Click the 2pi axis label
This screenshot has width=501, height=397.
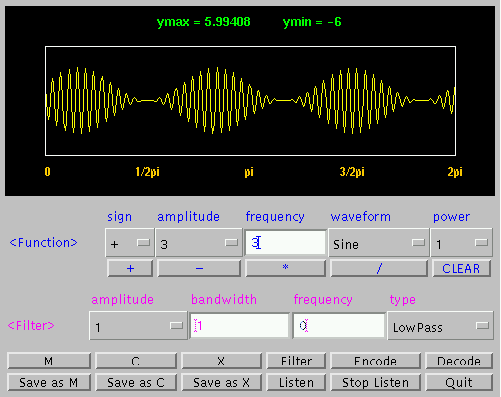point(455,172)
